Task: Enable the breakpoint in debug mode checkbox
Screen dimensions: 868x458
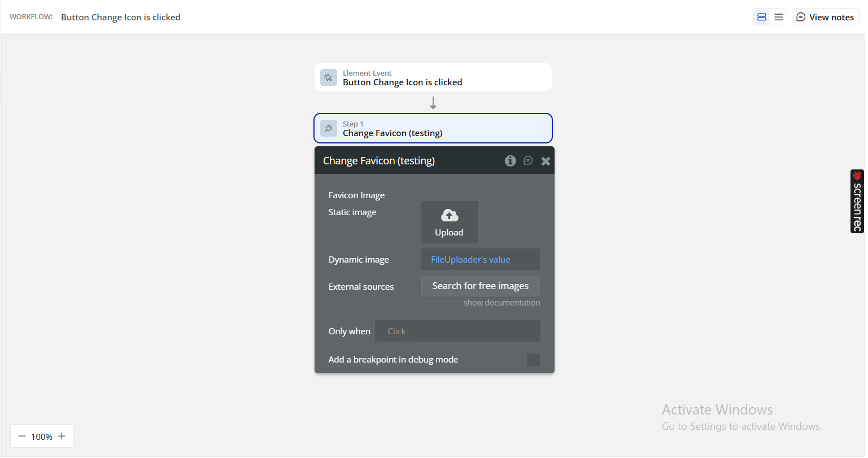Action: (x=533, y=360)
